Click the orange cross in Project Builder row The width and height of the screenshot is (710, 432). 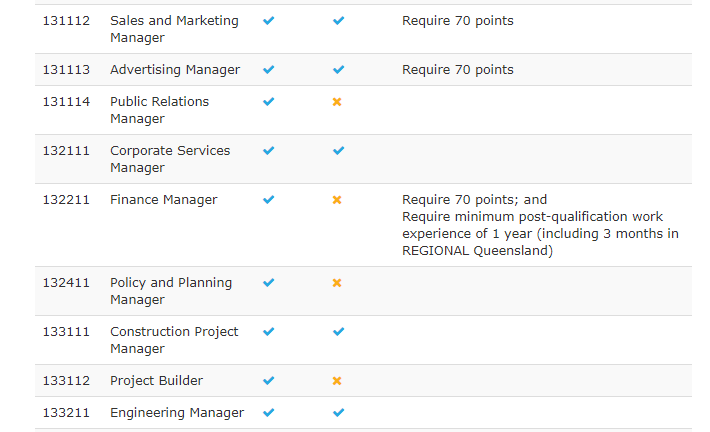pos(337,381)
